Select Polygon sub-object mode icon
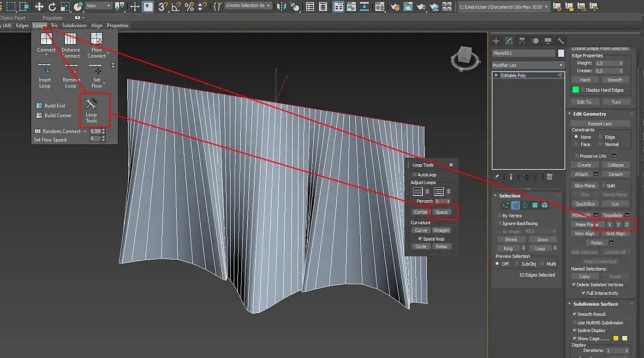This screenshot has height=358, width=644. click(x=535, y=205)
